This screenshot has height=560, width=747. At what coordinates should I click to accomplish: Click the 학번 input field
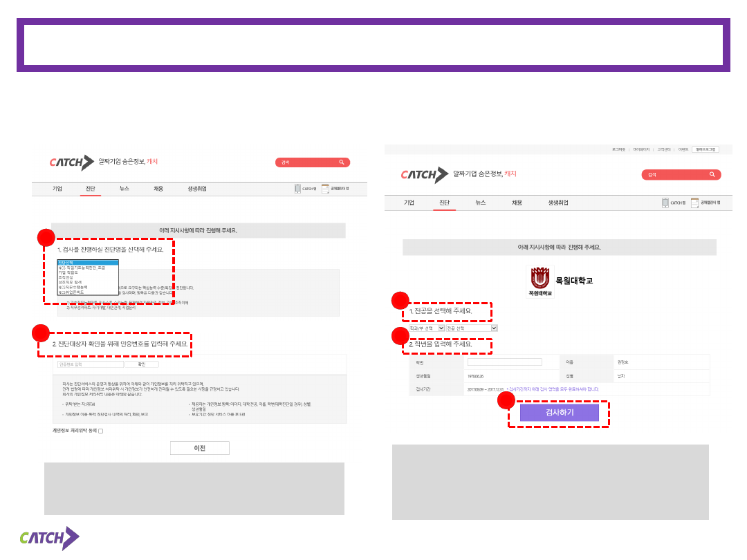click(x=504, y=362)
